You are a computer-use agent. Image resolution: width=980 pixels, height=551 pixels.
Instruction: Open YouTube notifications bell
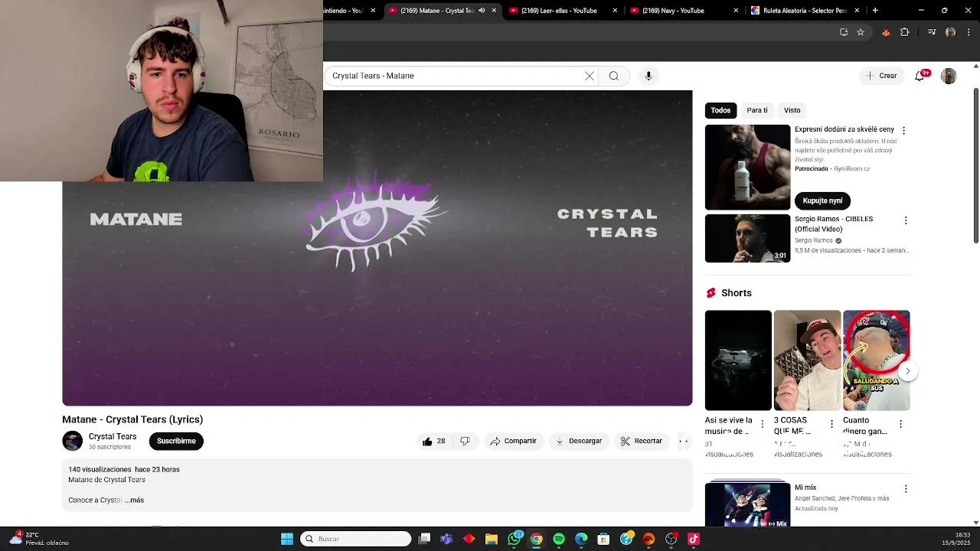pos(920,76)
